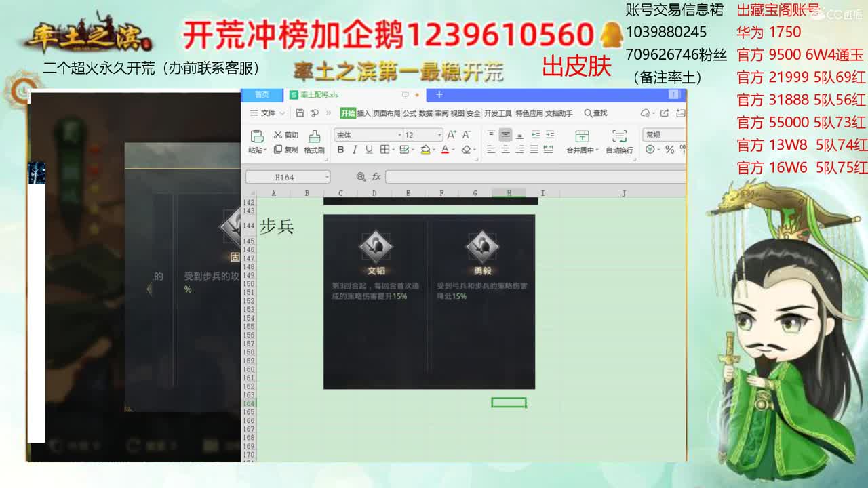Viewport: 868px width, 488px height.
Task: Click the zoom magnifier beside fx
Action: [x=361, y=177]
